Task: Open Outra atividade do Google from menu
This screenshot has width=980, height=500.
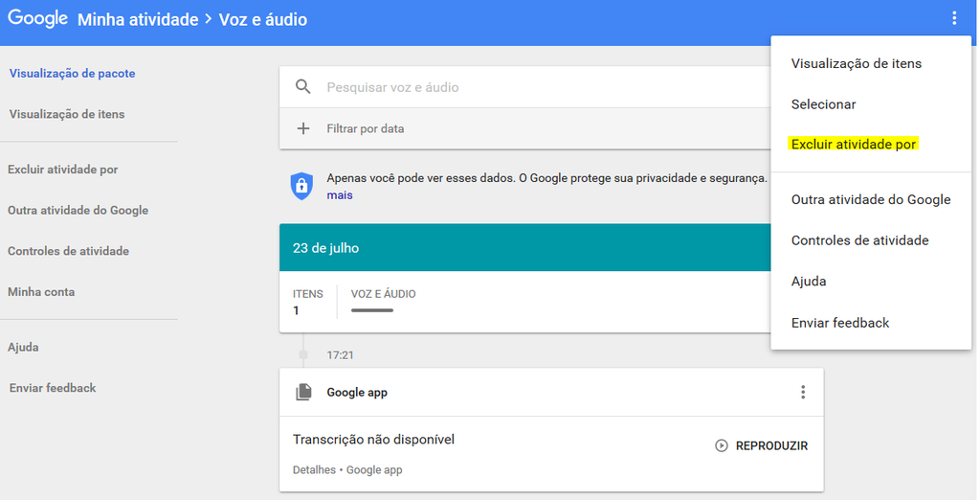Action: click(871, 199)
